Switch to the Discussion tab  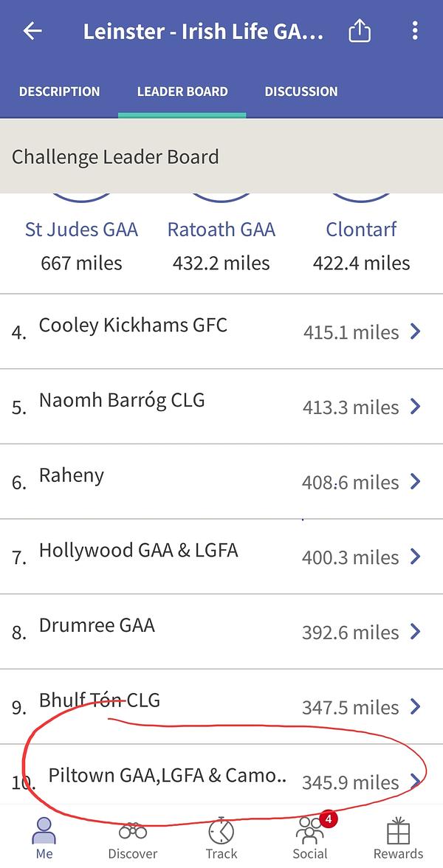click(x=301, y=92)
